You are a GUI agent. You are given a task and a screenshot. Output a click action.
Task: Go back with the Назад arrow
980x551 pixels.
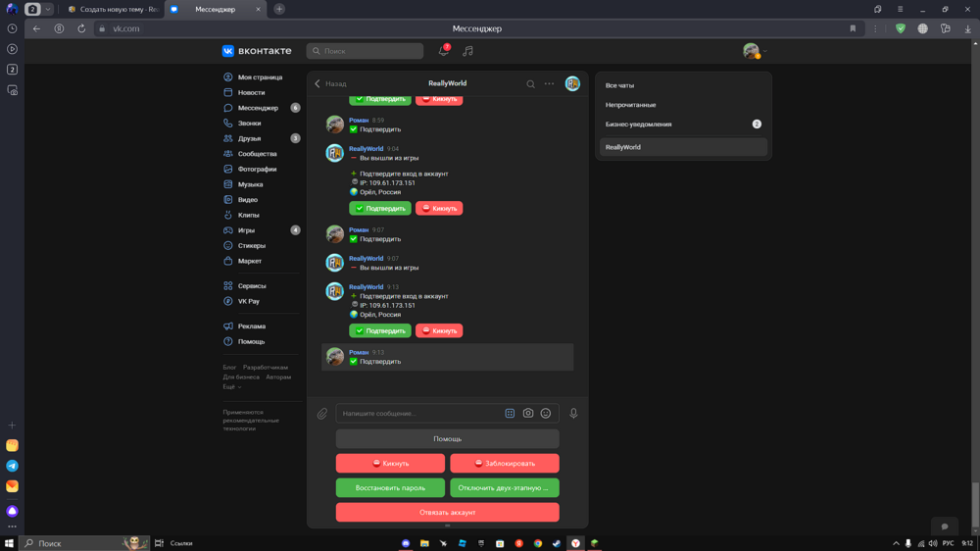point(330,83)
